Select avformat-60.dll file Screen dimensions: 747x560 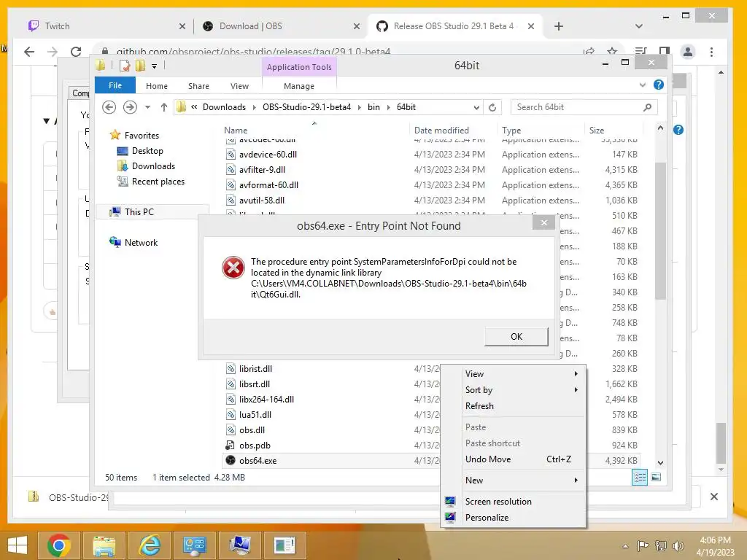[268, 184]
